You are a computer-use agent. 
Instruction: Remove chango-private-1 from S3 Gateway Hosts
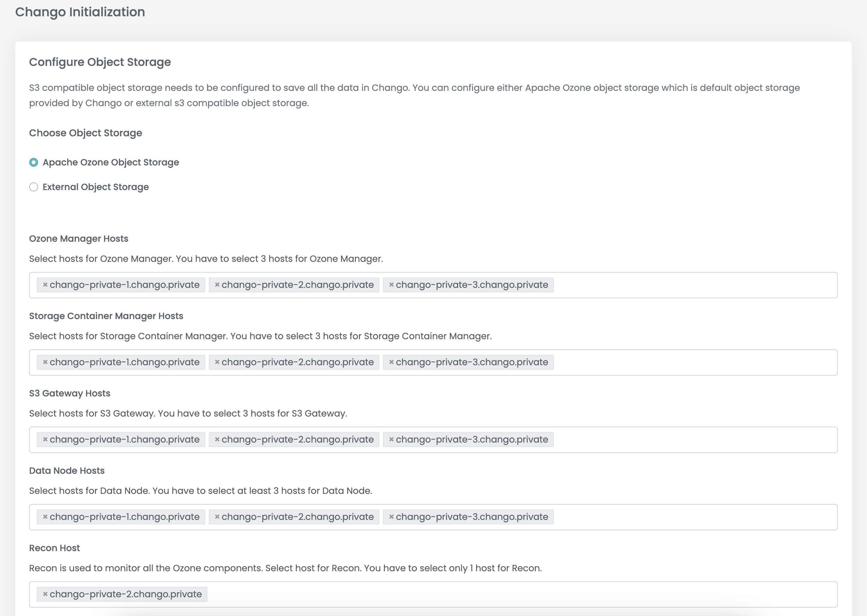(x=45, y=439)
